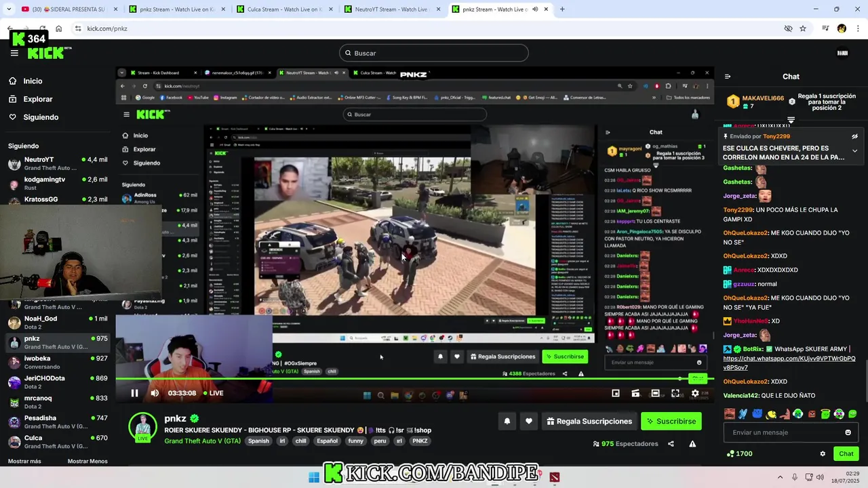Toggle the notification bell for pnkz

(x=507, y=421)
